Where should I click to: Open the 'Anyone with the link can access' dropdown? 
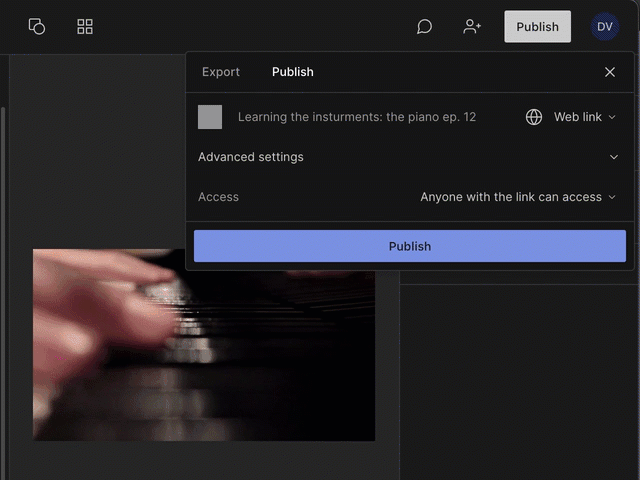coord(518,197)
